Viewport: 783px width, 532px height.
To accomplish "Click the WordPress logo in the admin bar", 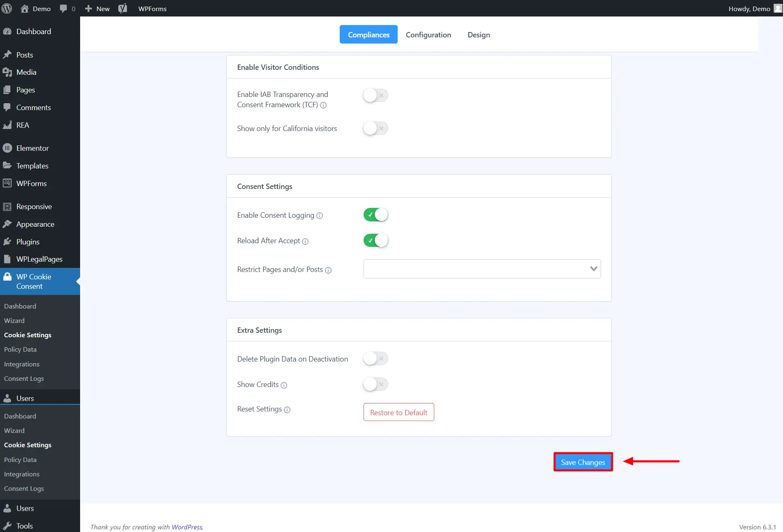I will [x=7, y=8].
